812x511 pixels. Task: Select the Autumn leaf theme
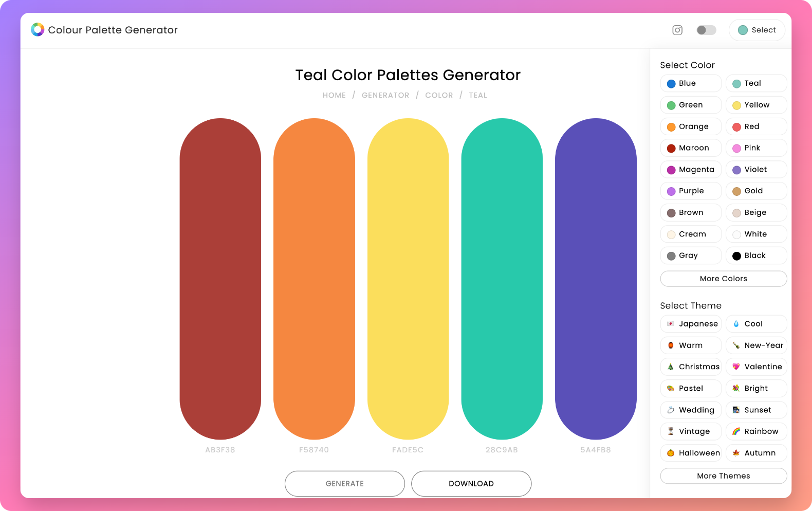click(756, 453)
